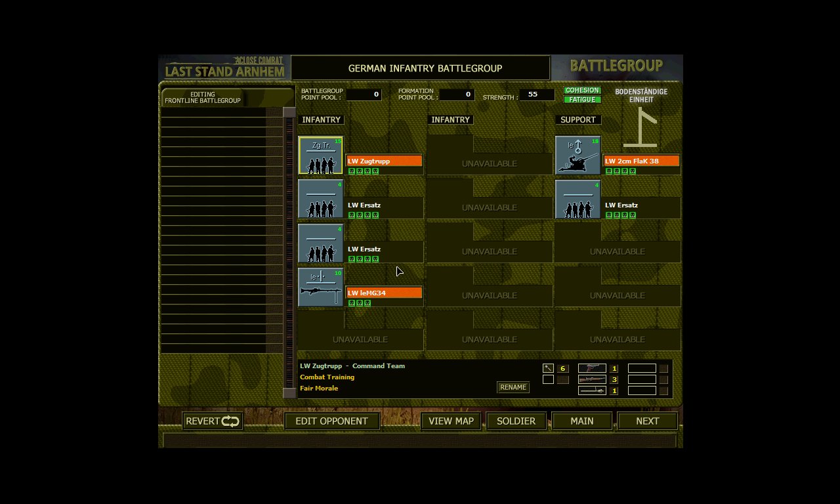Viewport: 840px width, 504px height.
Task: Click the View Map button
Action: pos(451,421)
